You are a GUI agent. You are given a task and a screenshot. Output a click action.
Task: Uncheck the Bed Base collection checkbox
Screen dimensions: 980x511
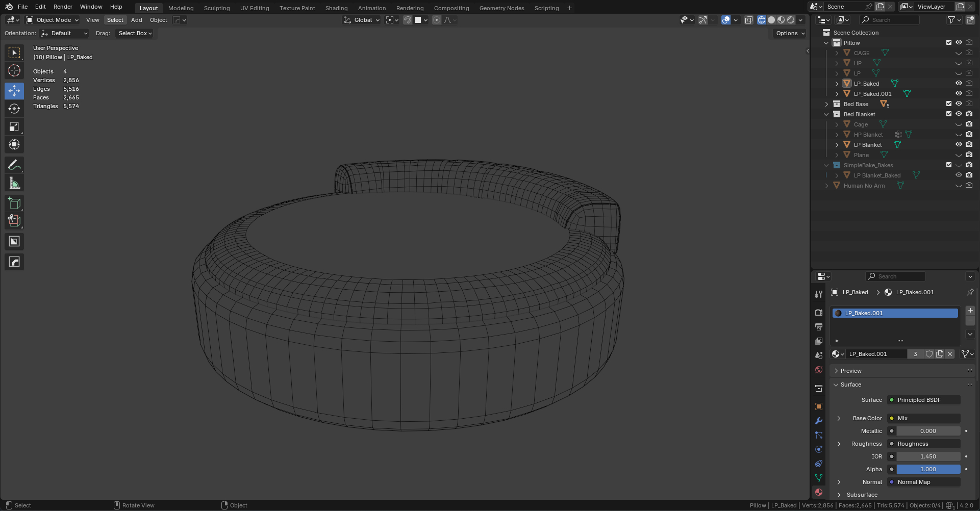[x=949, y=104]
